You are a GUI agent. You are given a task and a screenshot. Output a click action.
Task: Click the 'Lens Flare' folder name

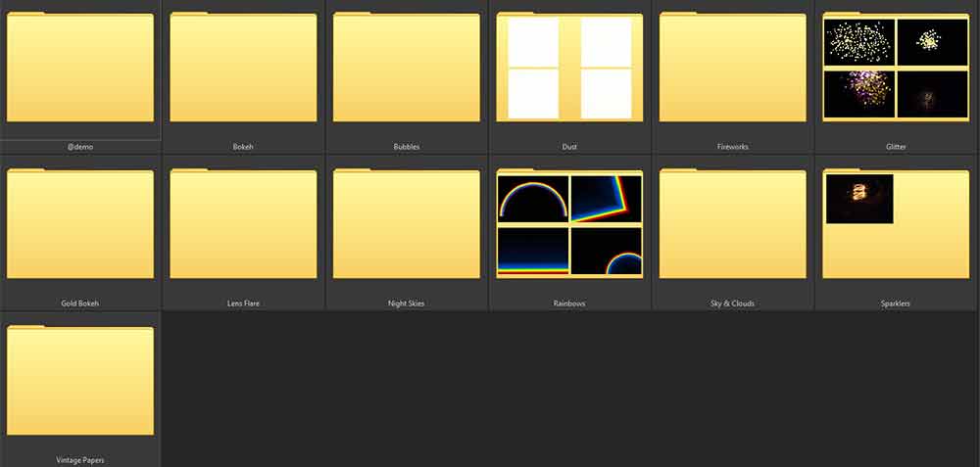243,304
